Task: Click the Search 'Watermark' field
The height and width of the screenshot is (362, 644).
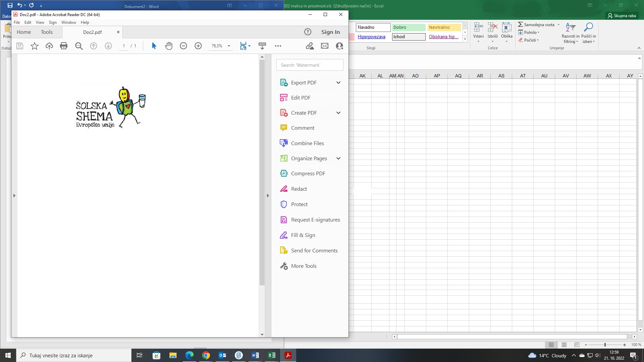Action: (x=310, y=65)
